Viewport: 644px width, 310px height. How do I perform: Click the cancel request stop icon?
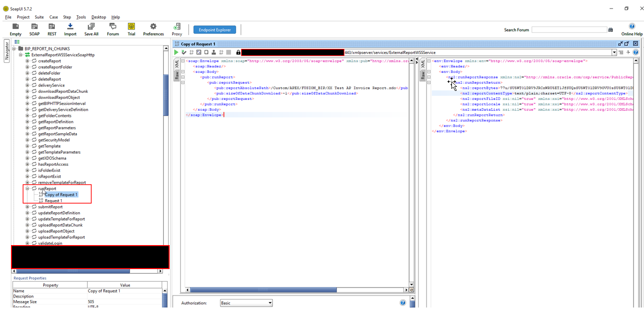228,52
